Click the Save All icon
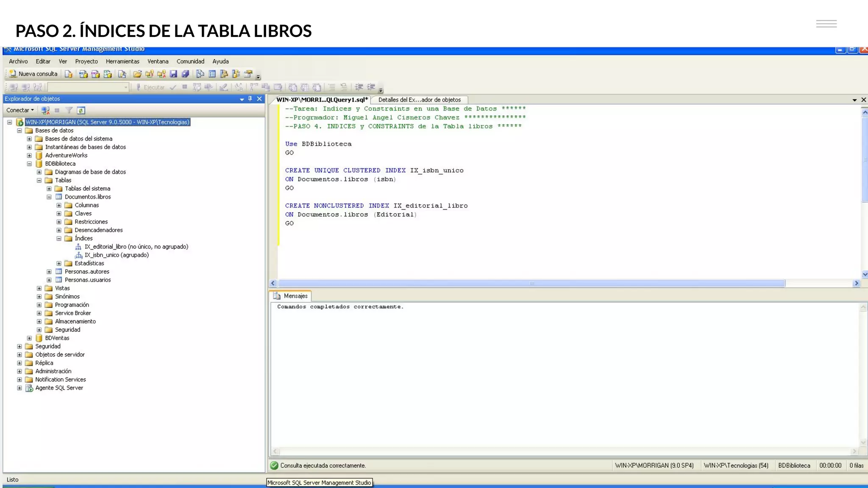 point(185,74)
